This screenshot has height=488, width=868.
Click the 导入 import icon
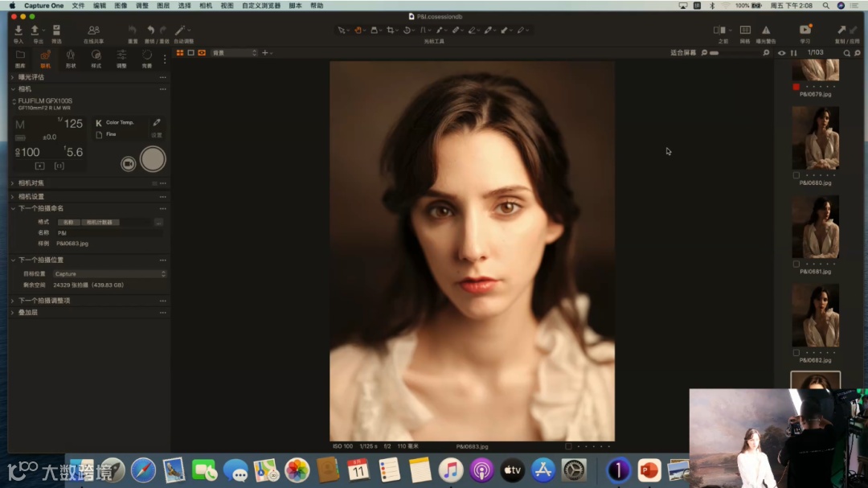click(18, 31)
